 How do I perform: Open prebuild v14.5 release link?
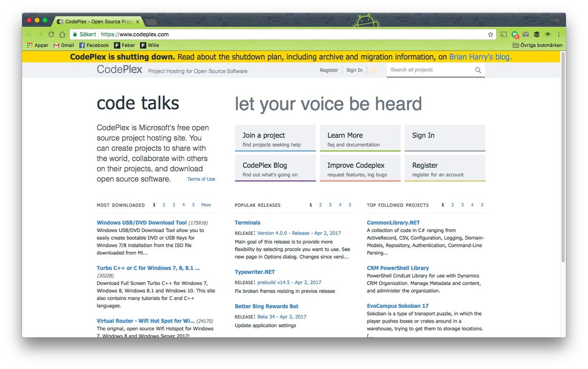[x=289, y=283]
